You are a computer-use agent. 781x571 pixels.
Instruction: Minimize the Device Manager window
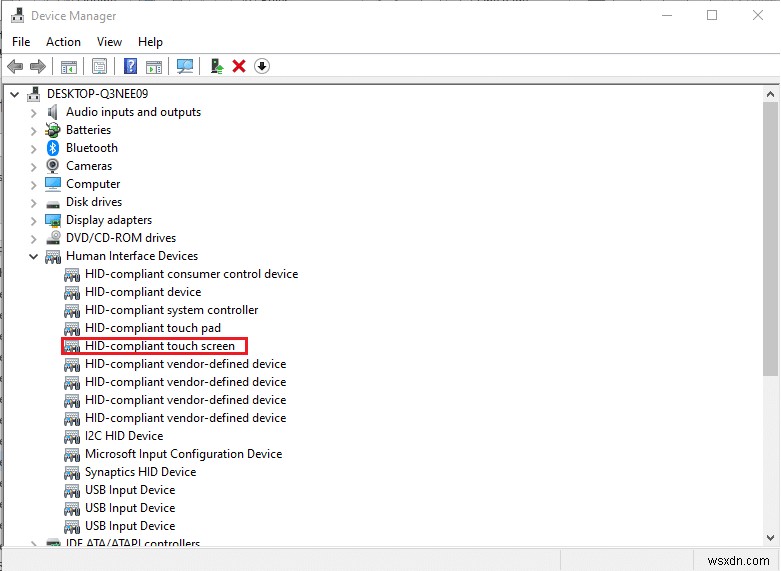click(667, 15)
